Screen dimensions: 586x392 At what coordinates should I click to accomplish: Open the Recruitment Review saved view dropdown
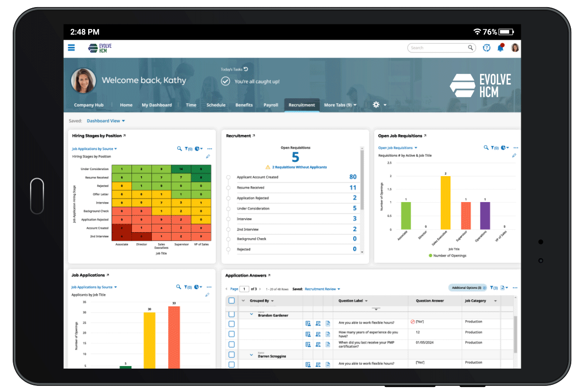(323, 289)
